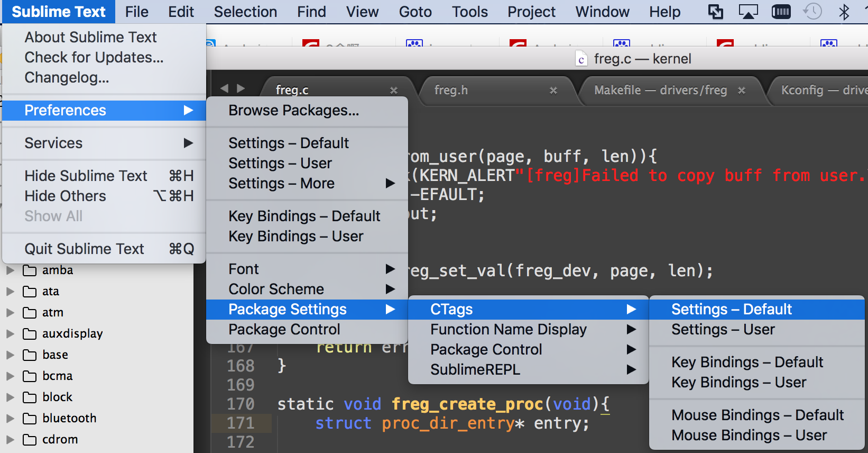This screenshot has height=453, width=868.
Task: Select CTags in Package Settings
Action: (529, 309)
